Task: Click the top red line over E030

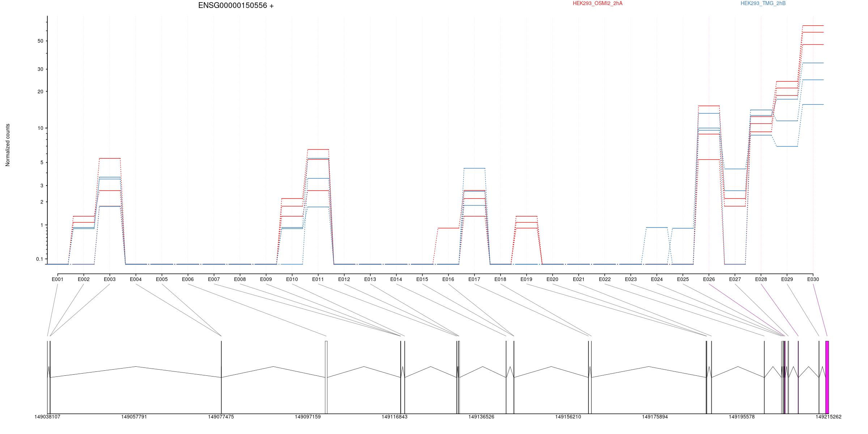Action: (x=813, y=26)
